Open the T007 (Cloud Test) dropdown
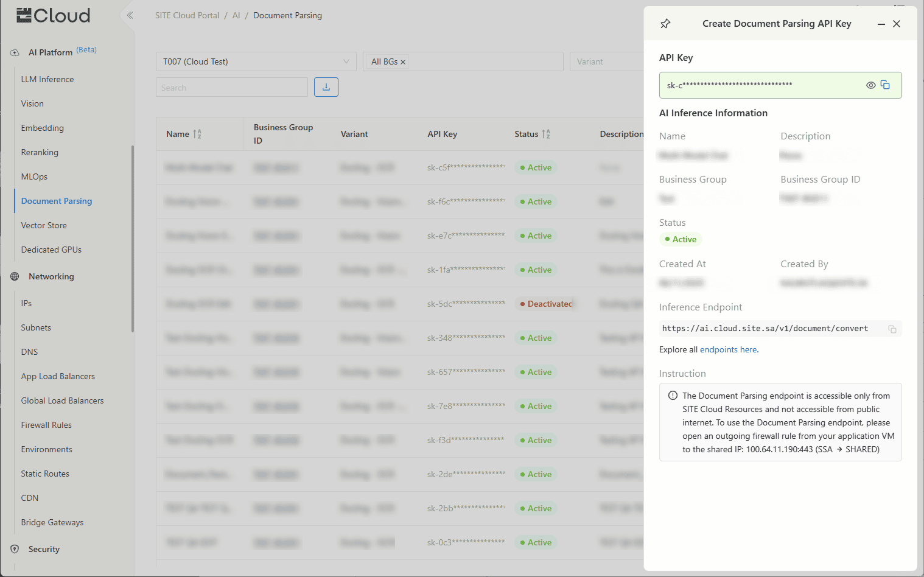 pos(256,61)
